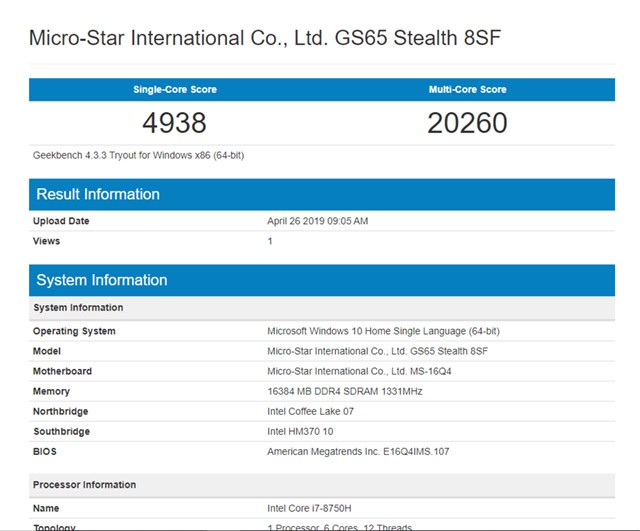640x531 pixels.
Task: Click the Memory row label
Action: (x=51, y=391)
